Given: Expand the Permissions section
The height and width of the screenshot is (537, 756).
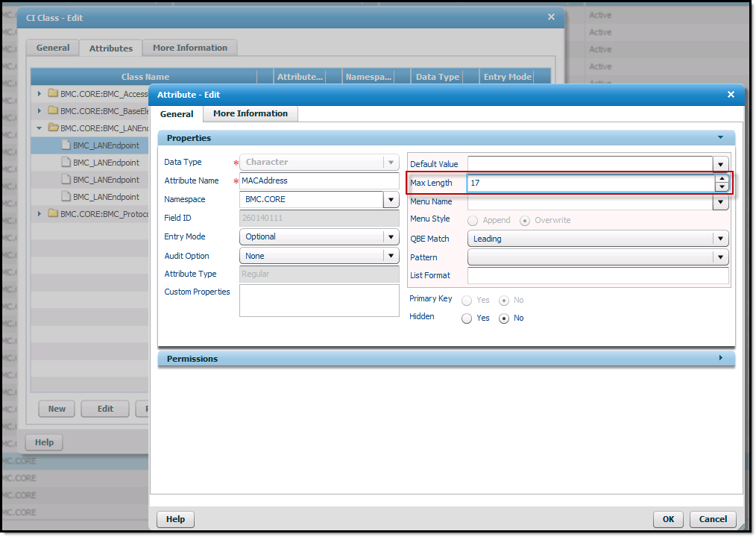Looking at the screenshot, I should (720, 359).
